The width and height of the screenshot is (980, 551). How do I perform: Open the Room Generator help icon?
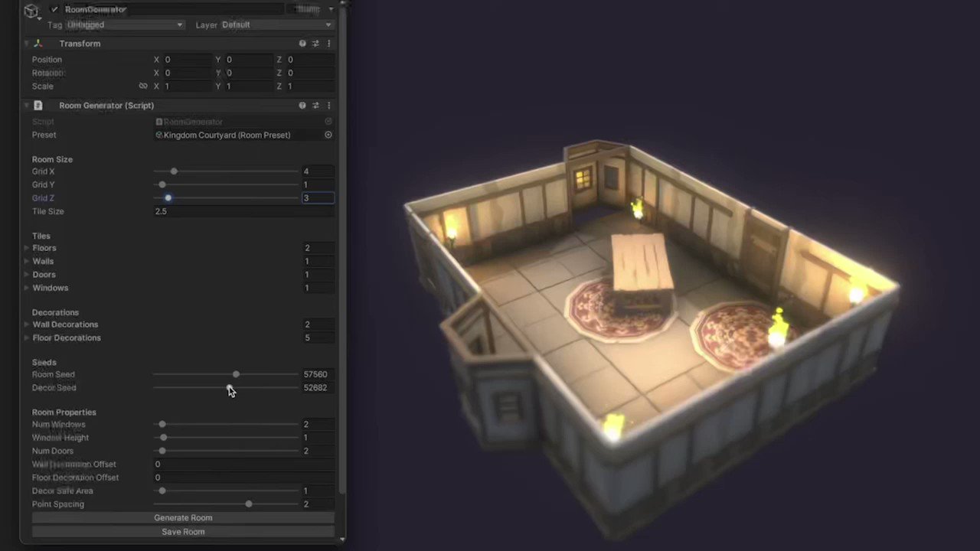coord(302,105)
